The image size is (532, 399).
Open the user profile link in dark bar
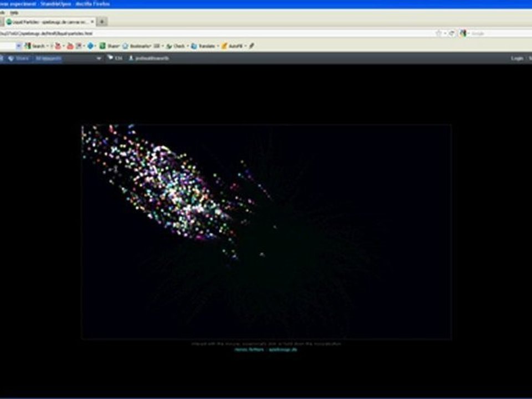click(x=149, y=58)
